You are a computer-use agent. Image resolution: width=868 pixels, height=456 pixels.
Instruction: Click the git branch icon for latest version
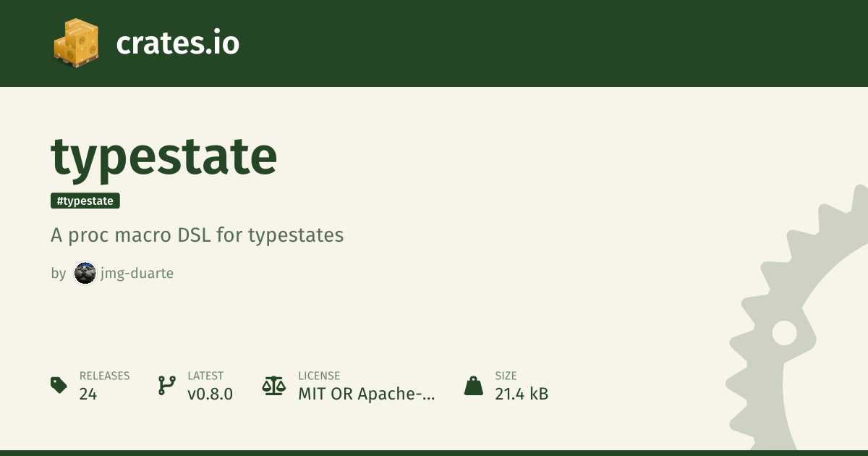tap(166, 385)
